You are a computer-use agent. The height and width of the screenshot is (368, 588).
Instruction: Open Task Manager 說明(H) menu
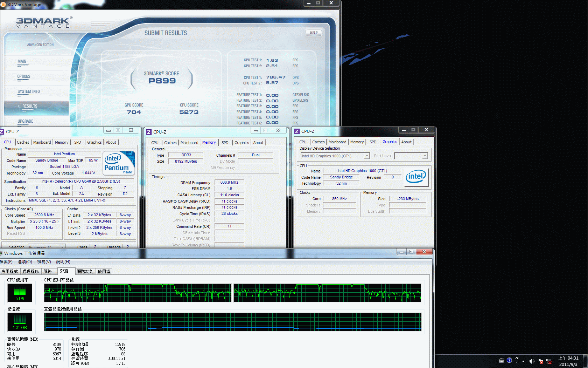coord(63,262)
